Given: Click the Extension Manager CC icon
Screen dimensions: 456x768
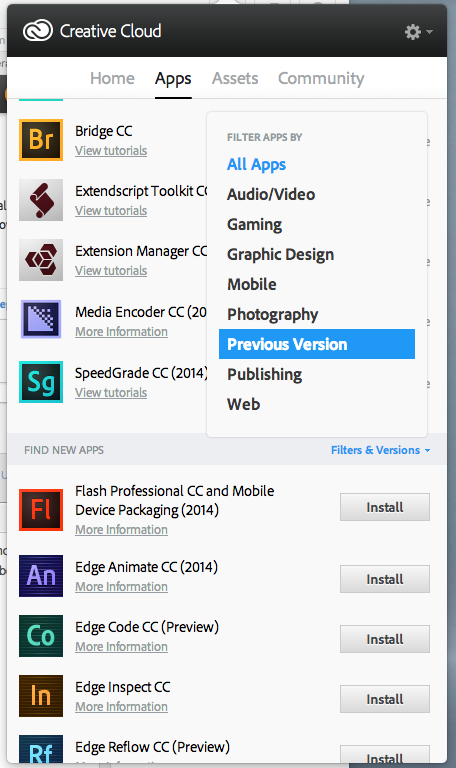Looking at the screenshot, I should click(x=41, y=260).
